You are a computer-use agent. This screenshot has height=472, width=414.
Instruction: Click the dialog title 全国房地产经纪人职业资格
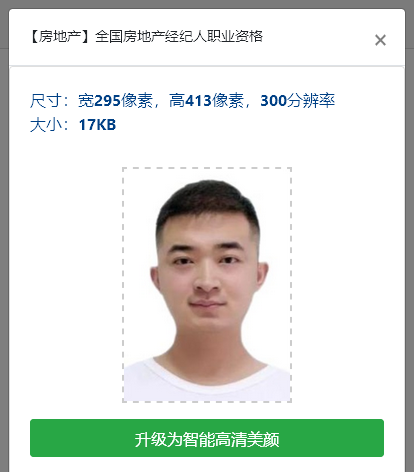point(179,36)
